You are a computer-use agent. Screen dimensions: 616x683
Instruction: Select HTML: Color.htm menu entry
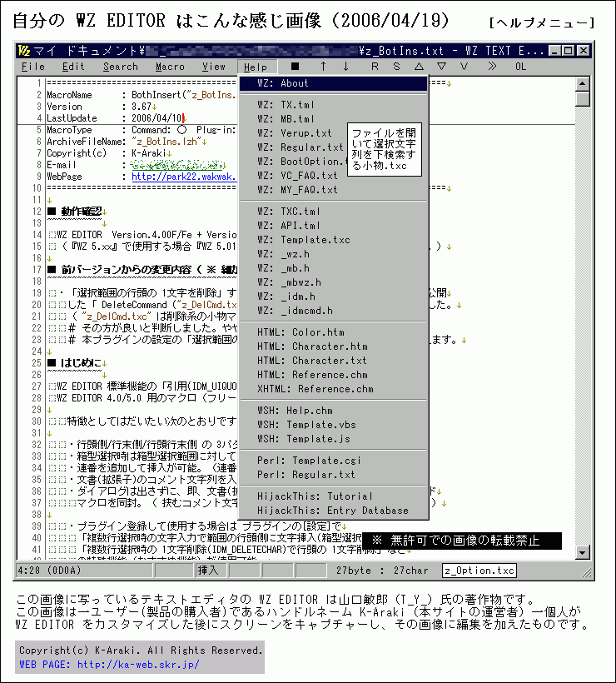pos(334,332)
